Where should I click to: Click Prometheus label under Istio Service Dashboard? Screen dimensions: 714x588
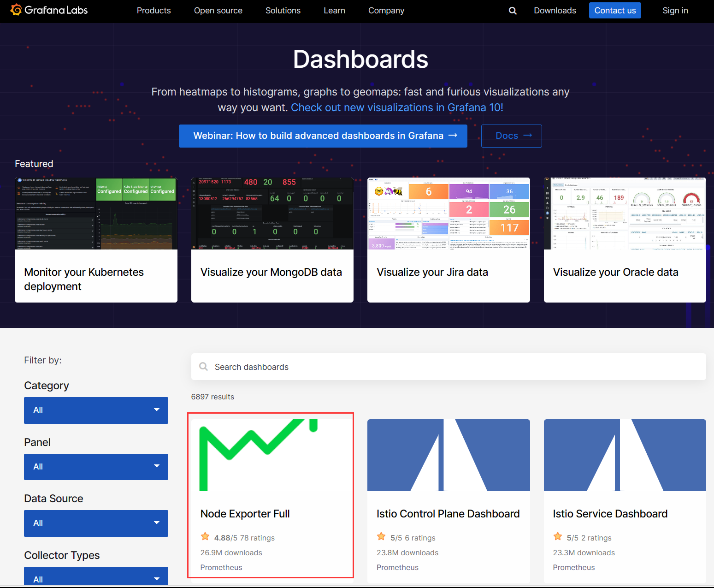574,567
